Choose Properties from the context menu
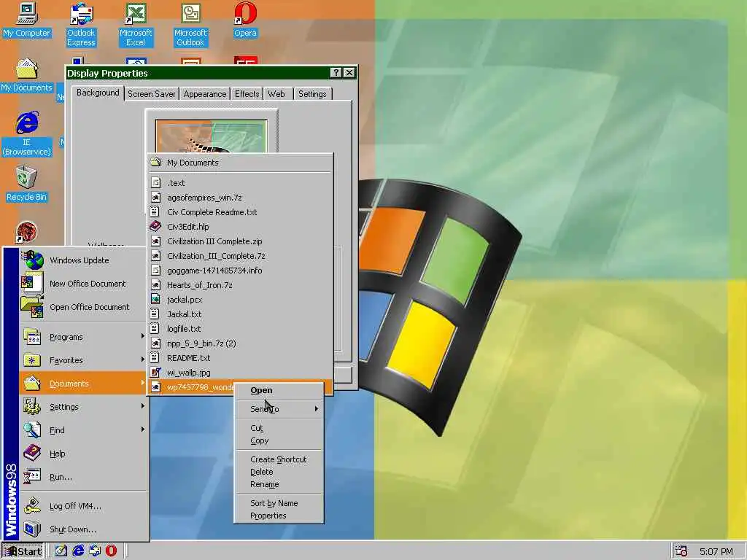Image resolution: width=747 pixels, height=560 pixels. (279, 516)
